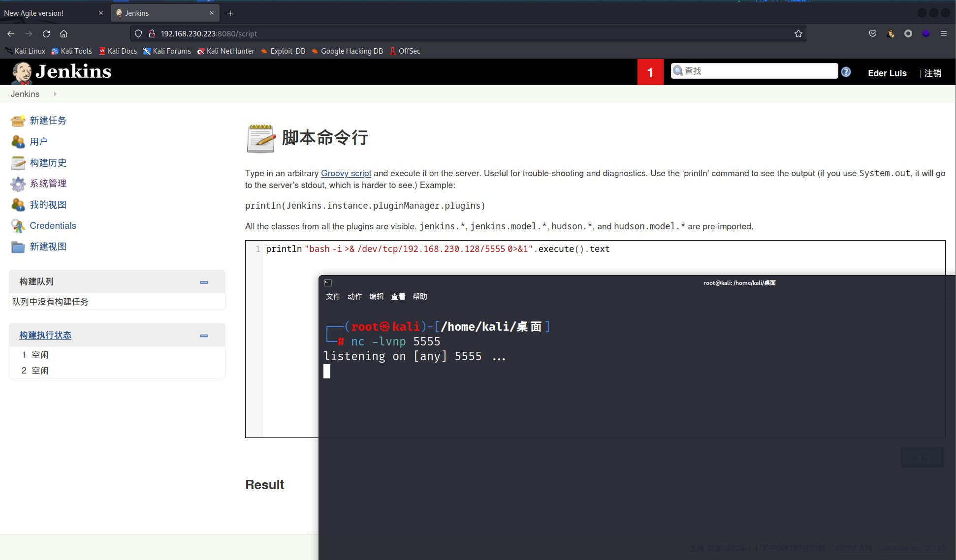The width and height of the screenshot is (956, 560).
Task: Open the Kali Forums bookmark
Action: pyautogui.click(x=167, y=51)
